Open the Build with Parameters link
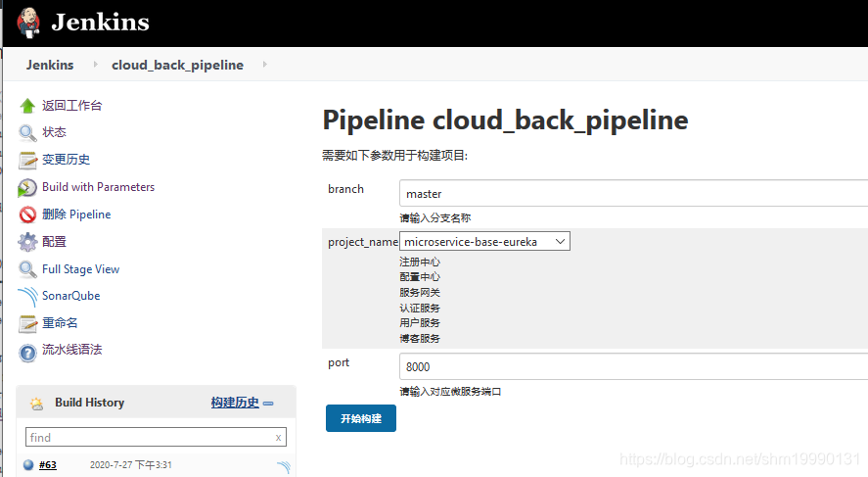This screenshot has height=477, width=868. pyautogui.click(x=98, y=187)
